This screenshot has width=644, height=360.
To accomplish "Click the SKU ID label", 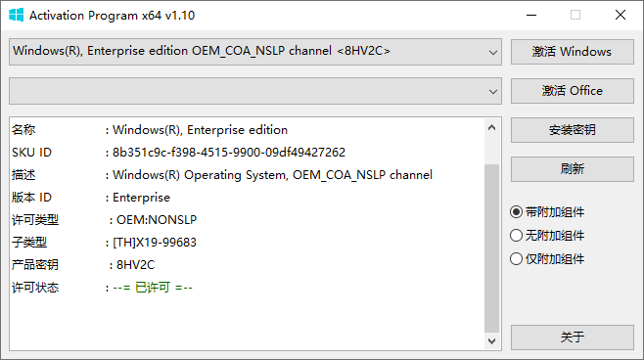I will click(31, 153).
